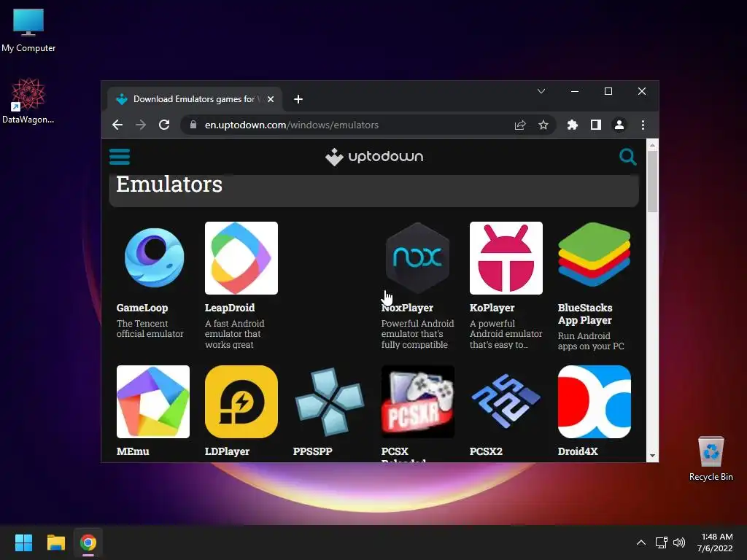Expand Chrome tab search chevron
This screenshot has width=747, height=560.
[x=541, y=91]
